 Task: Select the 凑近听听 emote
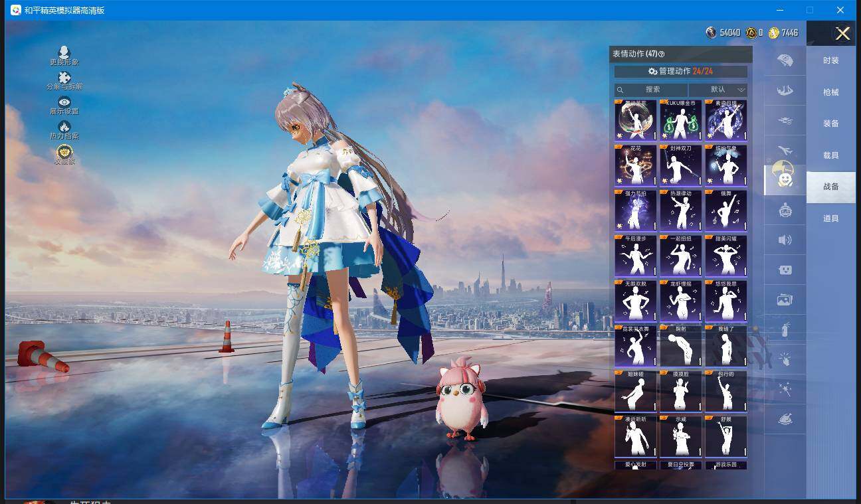click(x=636, y=436)
